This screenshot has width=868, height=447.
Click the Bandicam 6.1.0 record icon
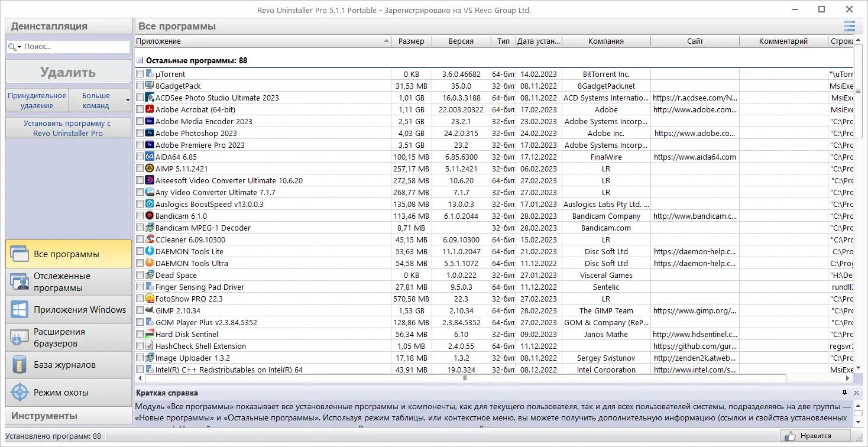(x=150, y=216)
